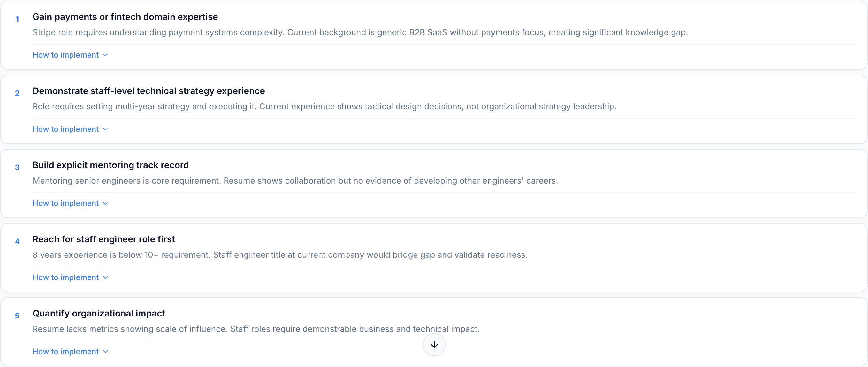Expand How to implement for payments expertise
The image size is (868, 367).
click(66, 55)
